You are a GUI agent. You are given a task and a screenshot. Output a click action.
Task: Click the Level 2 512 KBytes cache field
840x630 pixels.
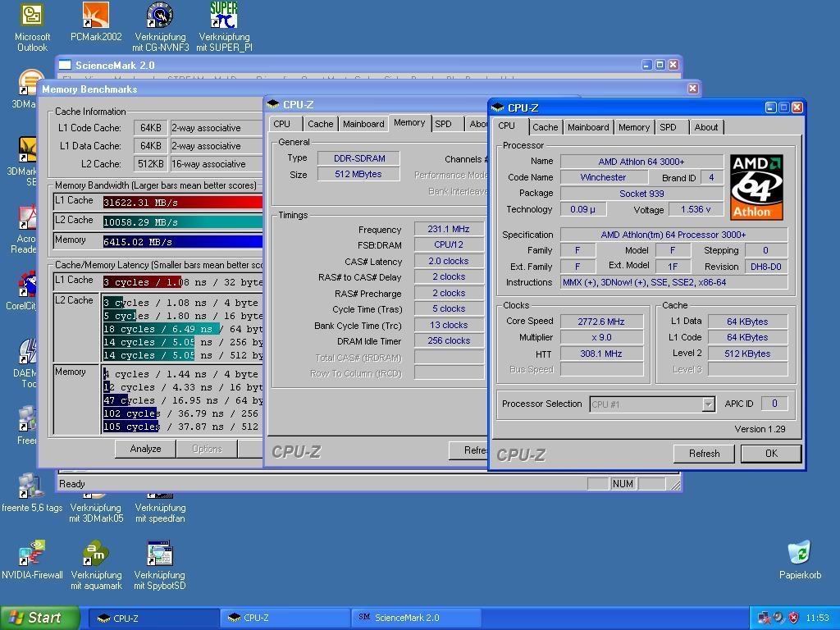pos(747,354)
